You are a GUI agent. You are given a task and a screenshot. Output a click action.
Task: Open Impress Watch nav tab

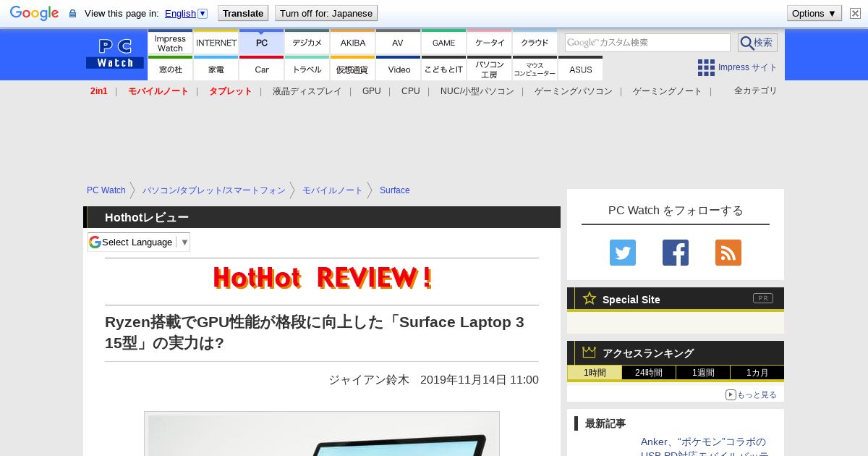coord(170,43)
